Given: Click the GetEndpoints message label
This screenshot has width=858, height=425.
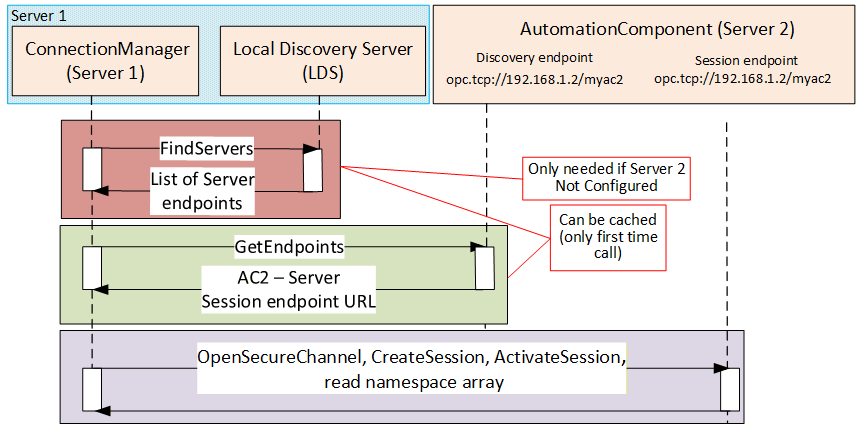Looking at the screenshot, I should point(289,246).
